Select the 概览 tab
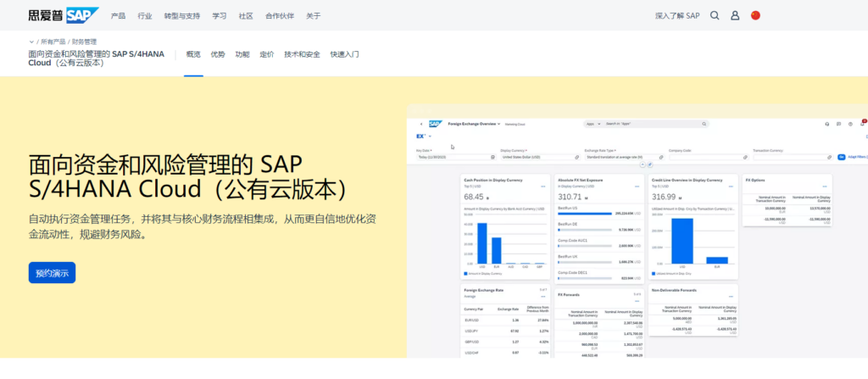 pyautogui.click(x=193, y=54)
